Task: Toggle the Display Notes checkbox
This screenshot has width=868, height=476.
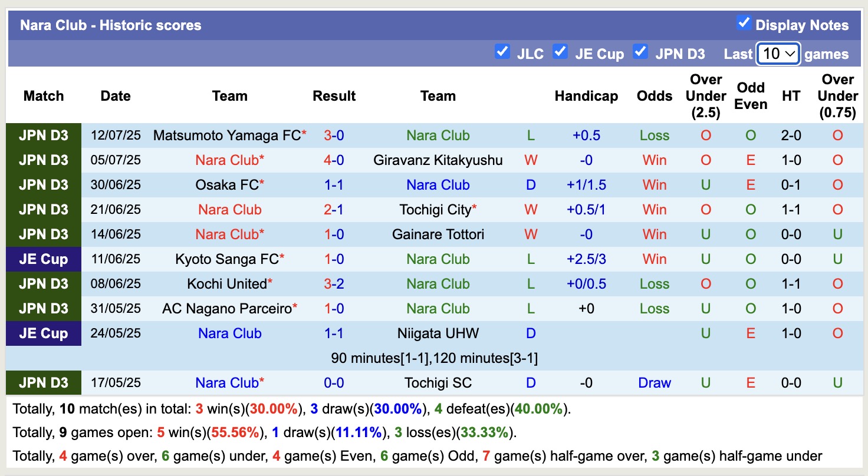Action: (744, 24)
